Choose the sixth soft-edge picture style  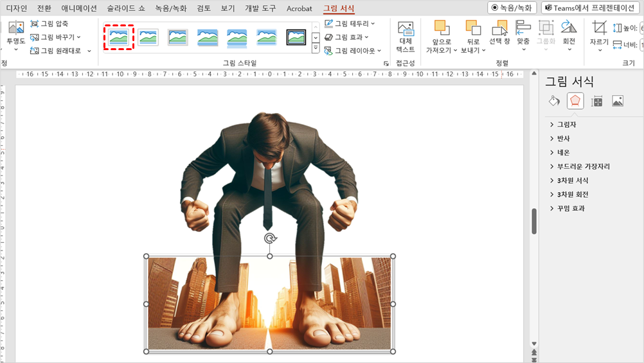pos(267,37)
